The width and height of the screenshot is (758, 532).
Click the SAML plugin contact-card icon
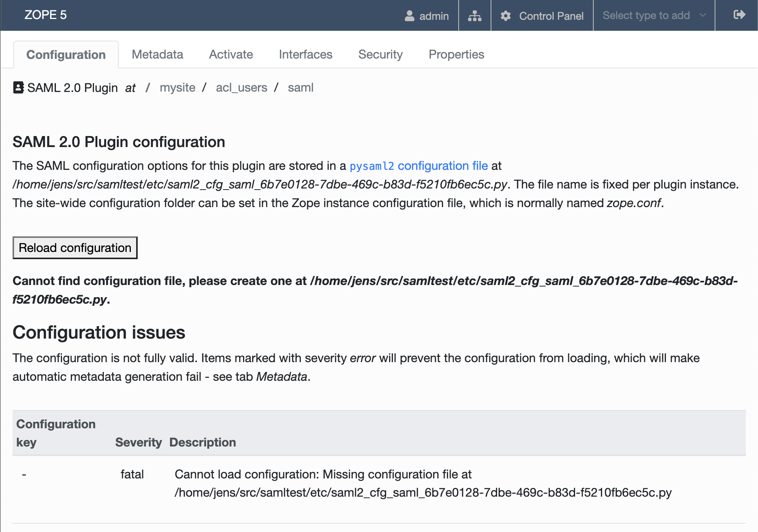pyautogui.click(x=18, y=87)
